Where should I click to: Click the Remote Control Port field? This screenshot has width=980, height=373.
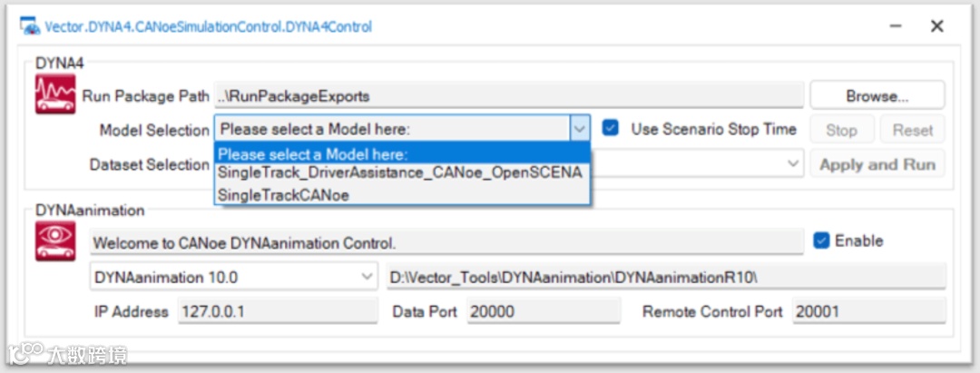pyautogui.click(x=867, y=311)
